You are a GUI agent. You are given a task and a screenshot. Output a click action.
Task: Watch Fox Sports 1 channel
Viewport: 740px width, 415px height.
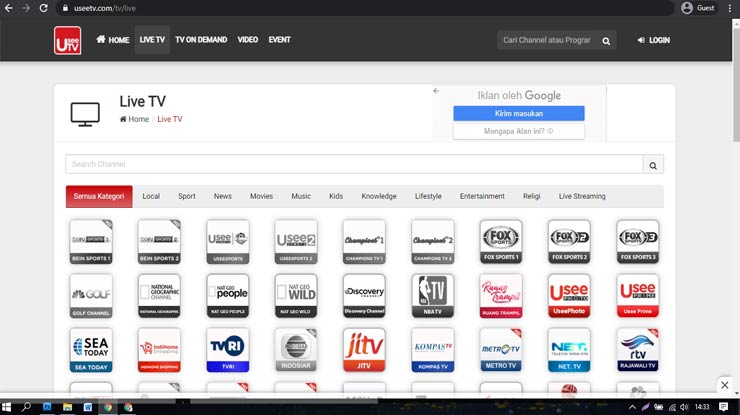[x=501, y=241]
